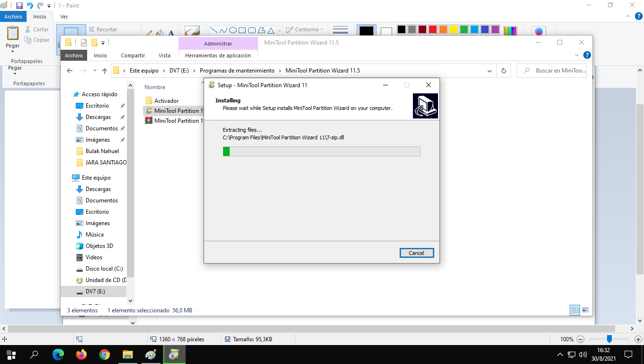Screen dimensions: 644x364
Task: Open Edit colors rainbow icon in Paint
Action: click(x=510, y=31)
